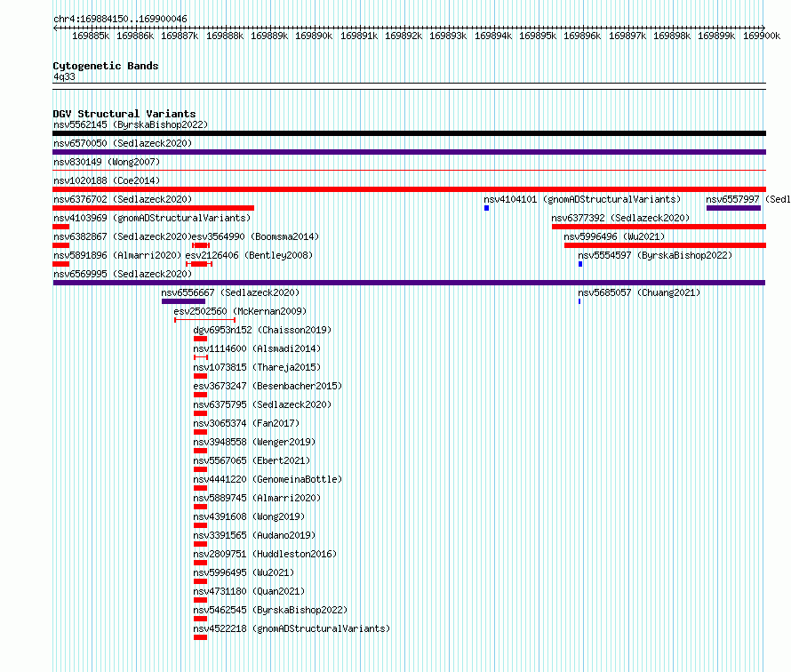Viewport: 791px width, 672px height.
Task: Open nsv6557997 variant label
Action: click(747, 199)
